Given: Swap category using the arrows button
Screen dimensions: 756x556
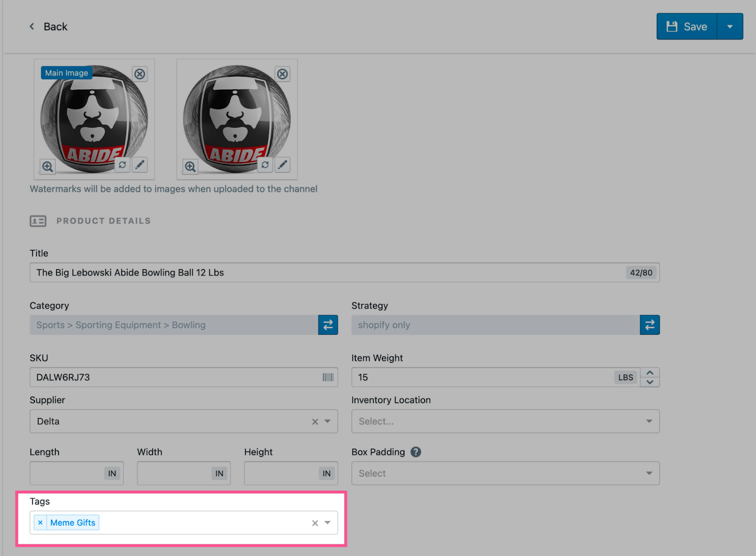Looking at the screenshot, I should pos(328,325).
